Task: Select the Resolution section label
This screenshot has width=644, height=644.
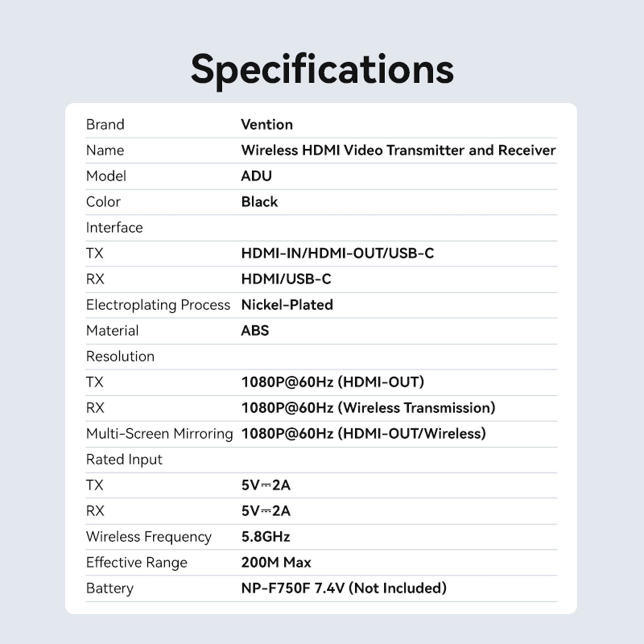Action: click(x=120, y=356)
